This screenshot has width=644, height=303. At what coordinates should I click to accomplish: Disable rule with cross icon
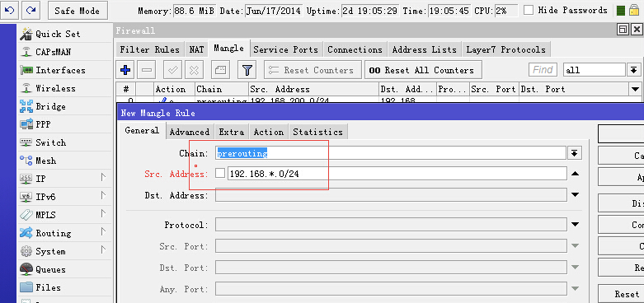(194, 70)
